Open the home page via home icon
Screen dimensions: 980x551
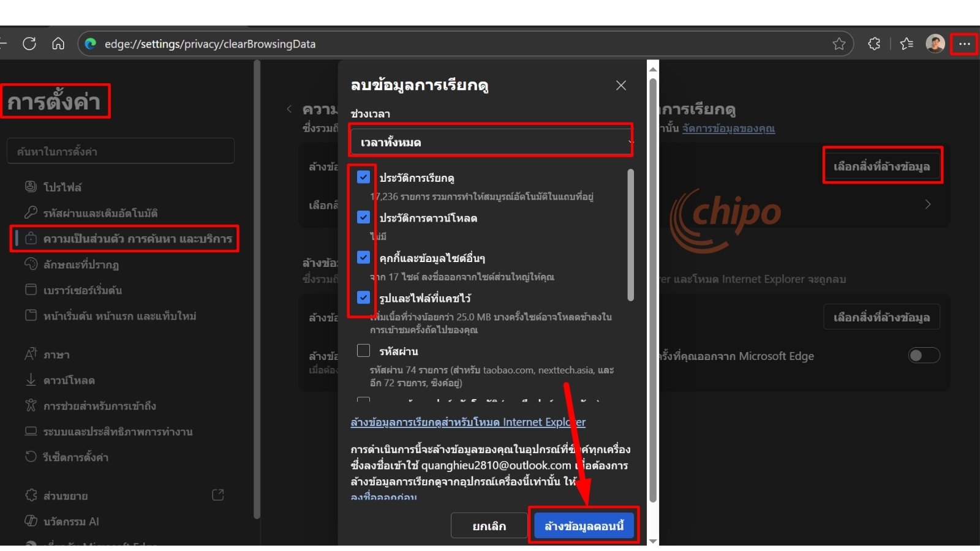(58, 43)
